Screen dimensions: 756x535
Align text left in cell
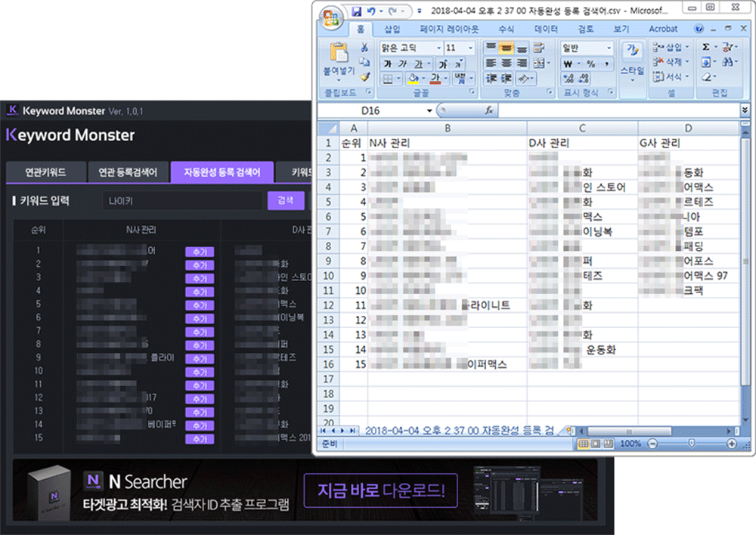click(491, 63)
